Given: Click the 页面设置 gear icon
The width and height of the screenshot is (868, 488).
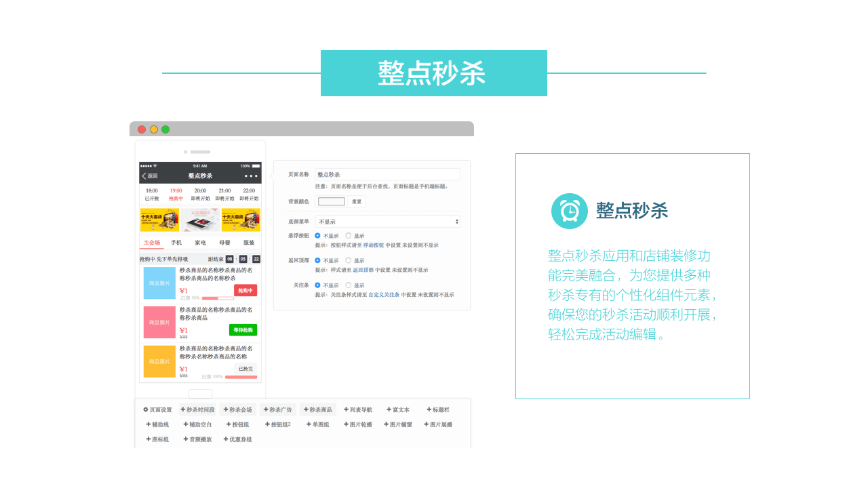Looking at the screenshot, I should click(145, 410).
